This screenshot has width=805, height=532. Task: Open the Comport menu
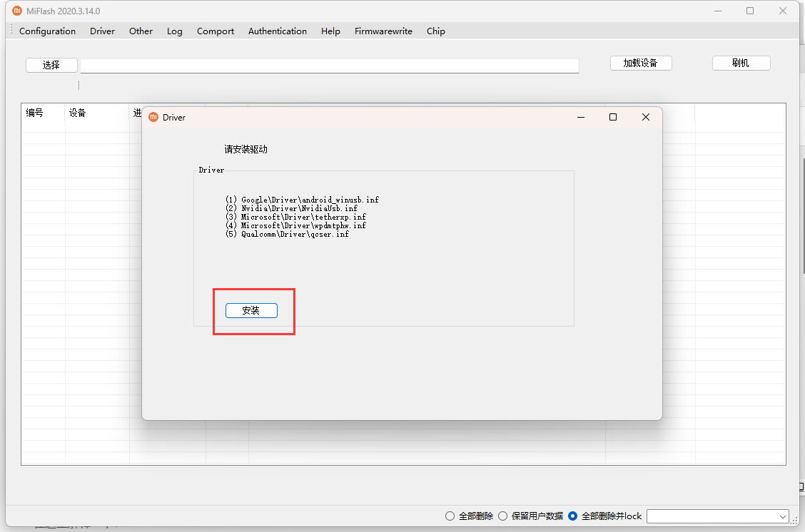coord(215,31)
